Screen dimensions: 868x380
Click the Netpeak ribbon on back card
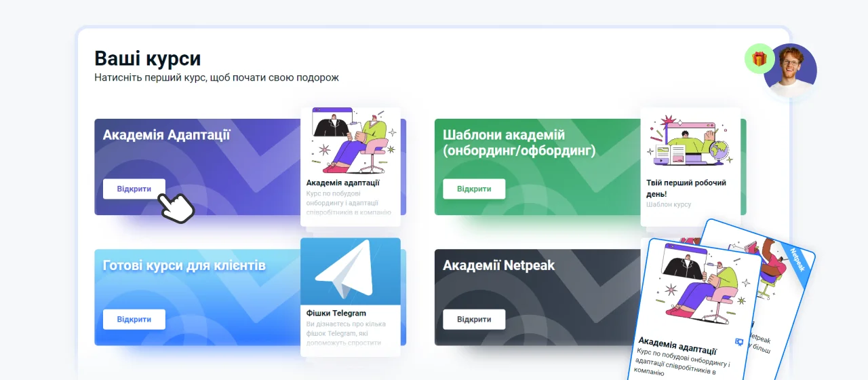(797, 259)
